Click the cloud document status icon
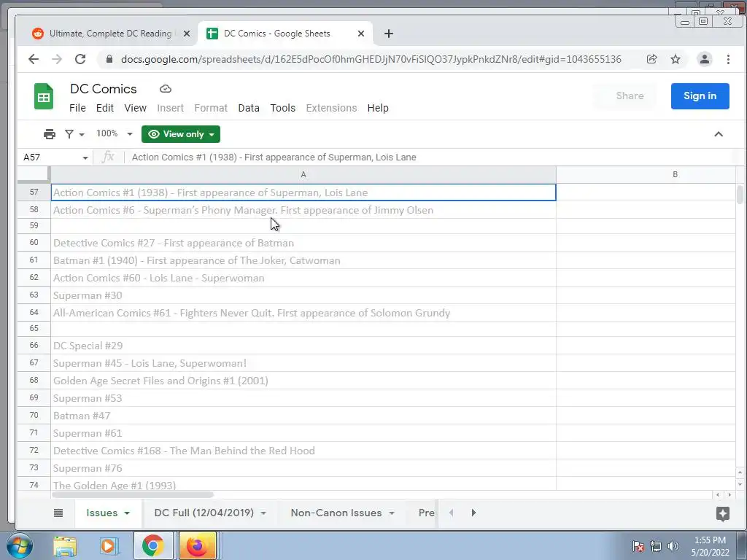Screen dimensions: 747x560 coord(166,89)
